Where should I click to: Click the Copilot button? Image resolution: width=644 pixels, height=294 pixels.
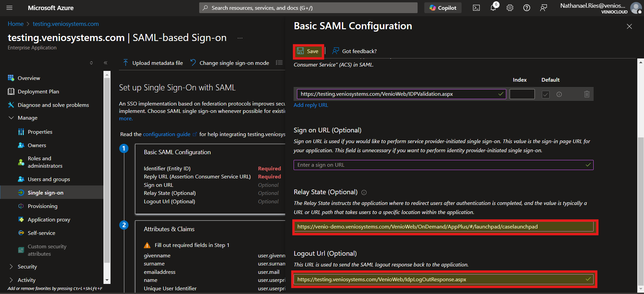pos(443,8)
